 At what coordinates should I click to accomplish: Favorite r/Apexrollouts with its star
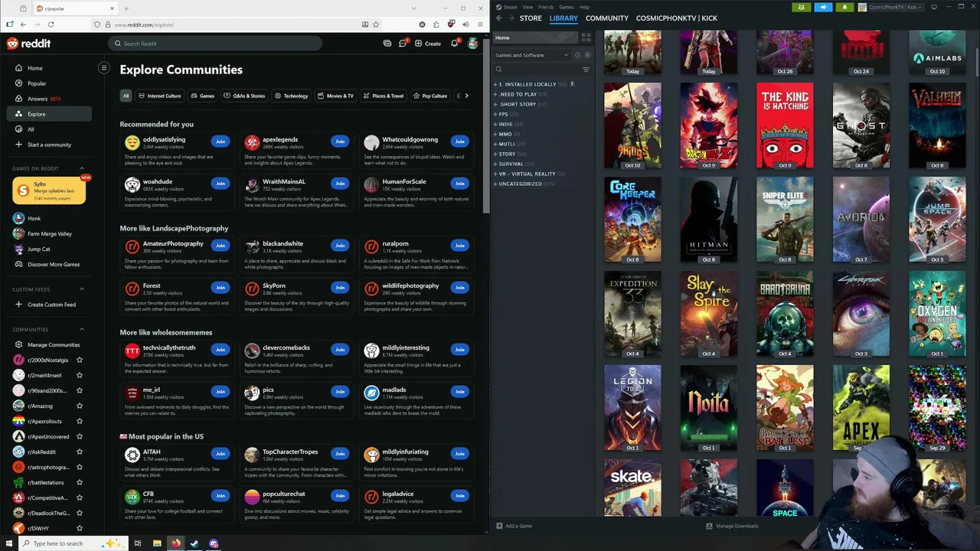80,421
